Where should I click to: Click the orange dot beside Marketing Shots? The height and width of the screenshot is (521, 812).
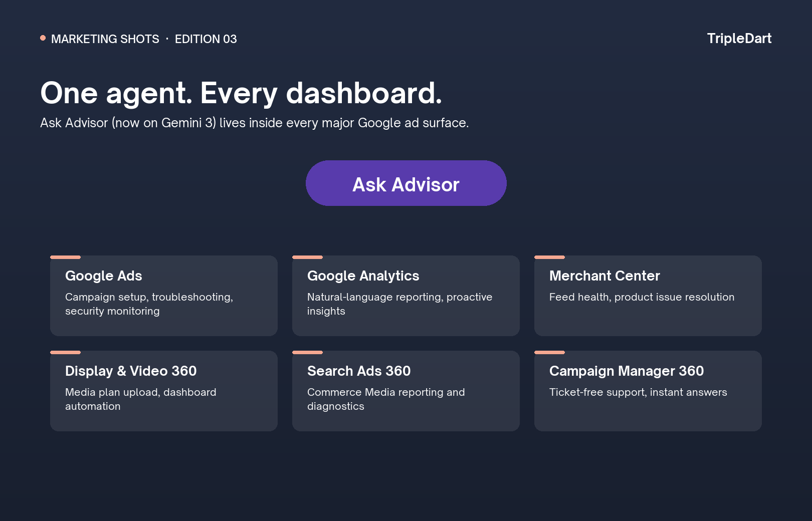(43, 38)
